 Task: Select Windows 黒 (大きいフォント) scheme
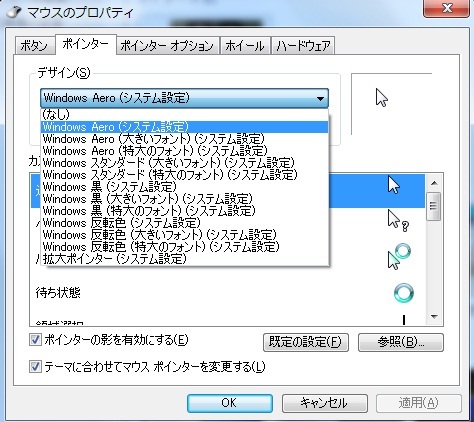coord(184,199)
